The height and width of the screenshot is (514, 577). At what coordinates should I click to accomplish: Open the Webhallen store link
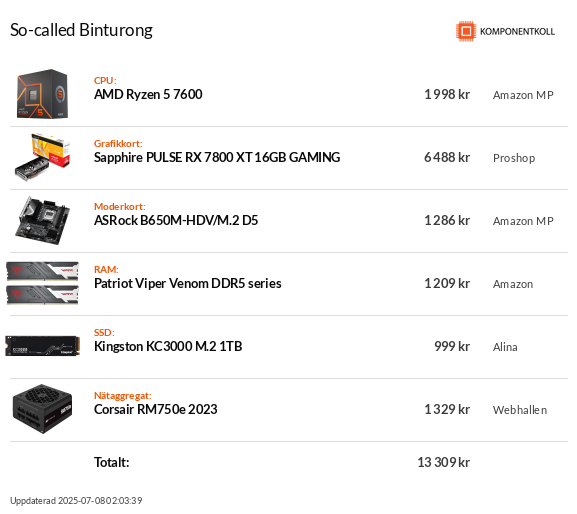(520, 410)
